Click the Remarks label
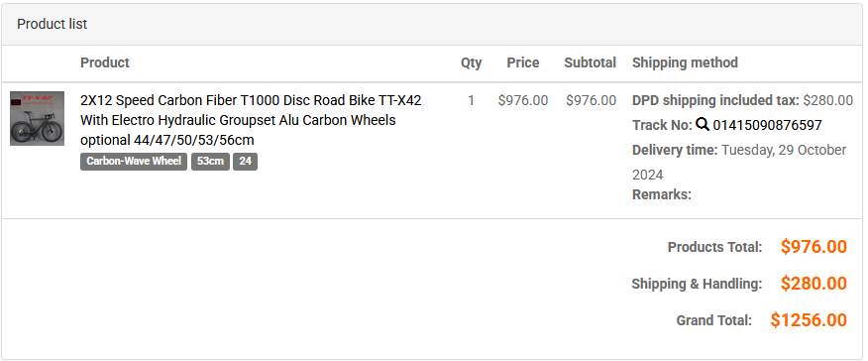Screen dimensions: 868x361 (662, 194)
